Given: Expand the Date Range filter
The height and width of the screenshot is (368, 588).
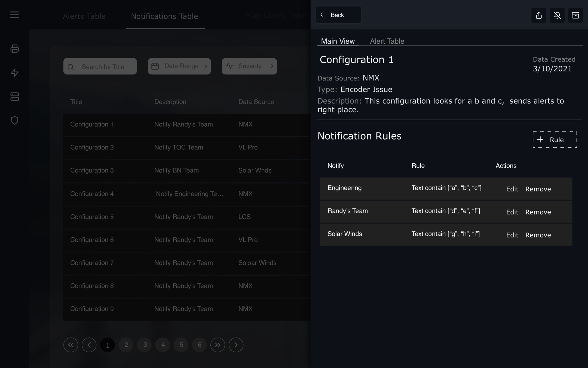Looking at the screenshot, I should (x=179, y=66).
